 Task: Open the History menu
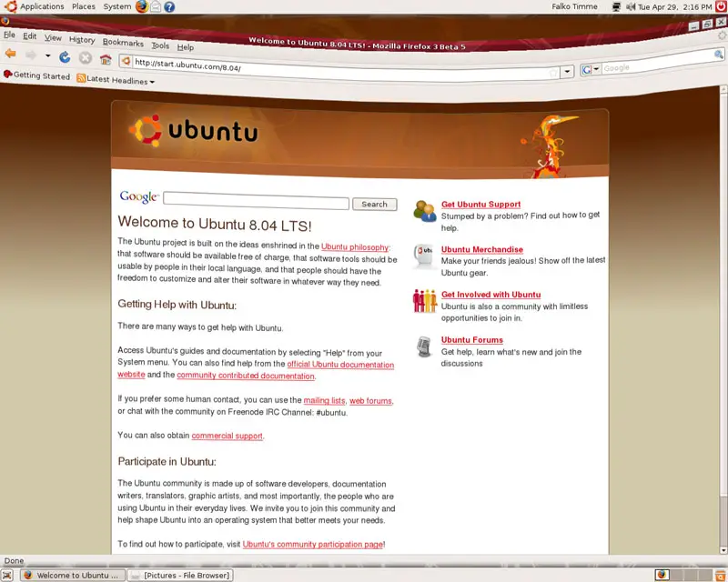click(x=82, y=40)
